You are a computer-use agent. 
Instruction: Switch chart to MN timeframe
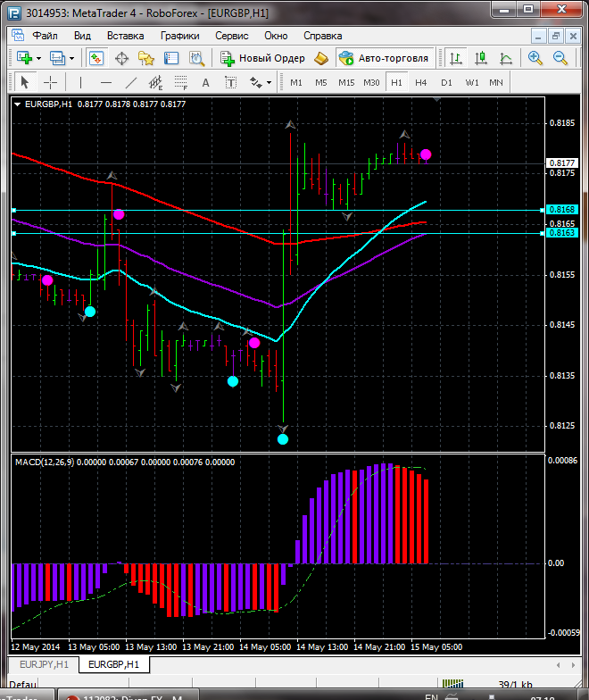click(x=496, y=82)
